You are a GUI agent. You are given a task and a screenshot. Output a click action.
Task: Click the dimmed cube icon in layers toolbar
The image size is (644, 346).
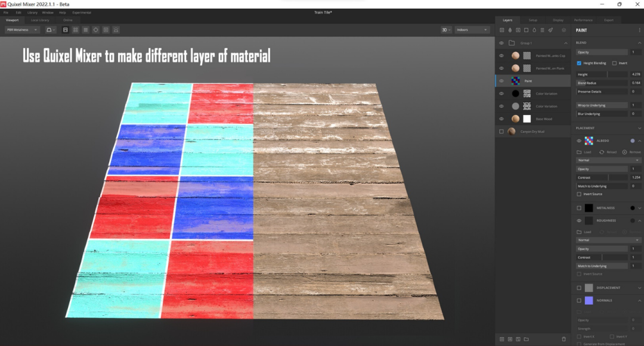pyautogui.click(x=564, y=30)
